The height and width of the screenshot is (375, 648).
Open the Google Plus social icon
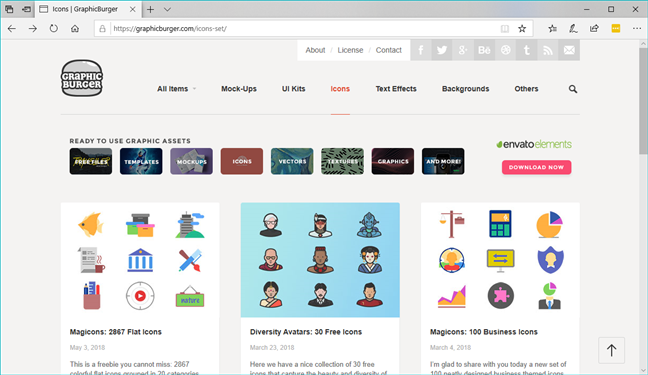click(463, 50)
